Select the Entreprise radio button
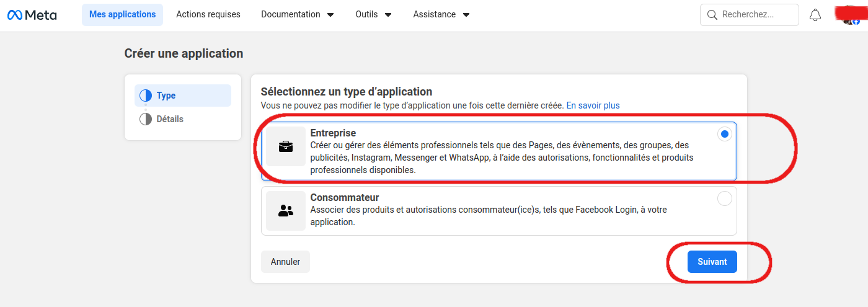 coord(725,134)
